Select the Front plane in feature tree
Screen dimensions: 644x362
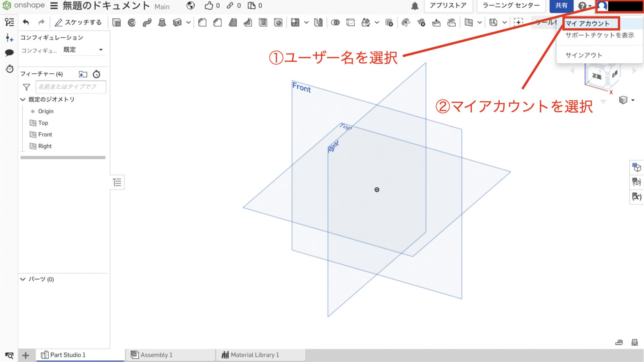[x=45, y=134]
